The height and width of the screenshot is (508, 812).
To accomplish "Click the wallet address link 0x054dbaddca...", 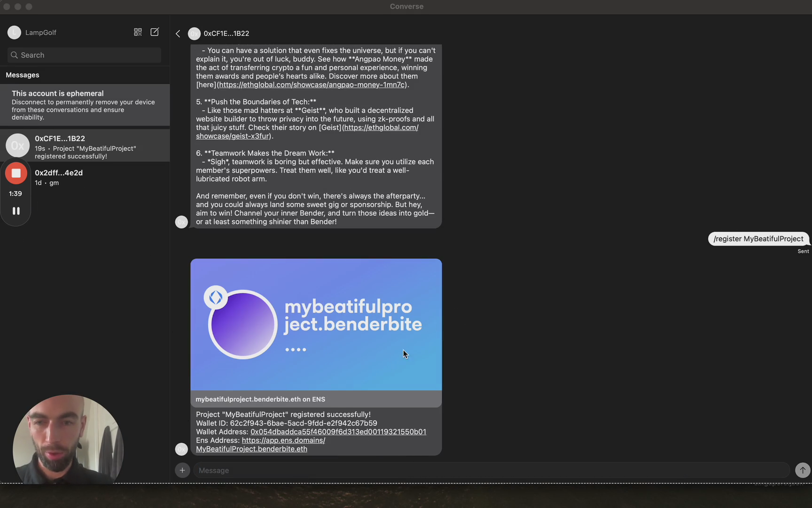I will (338, 432).
